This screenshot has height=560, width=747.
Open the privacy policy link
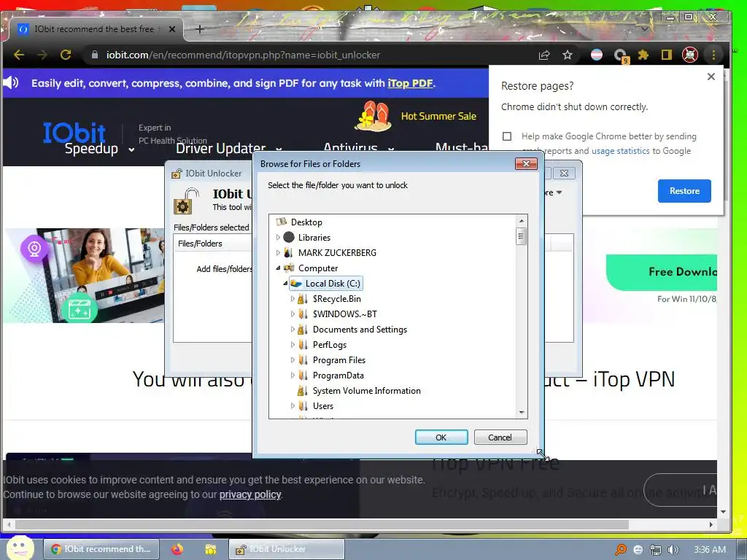point(250,494)
